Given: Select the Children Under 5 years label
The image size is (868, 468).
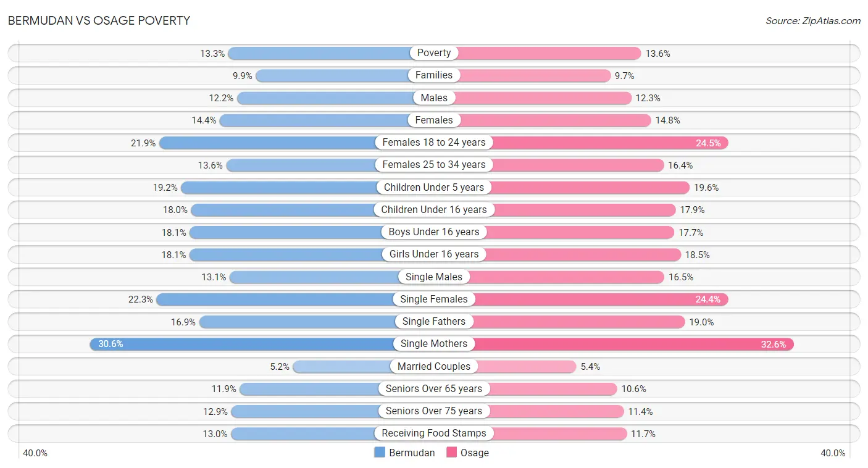Looking at the screenshot, I should (434, 187).
